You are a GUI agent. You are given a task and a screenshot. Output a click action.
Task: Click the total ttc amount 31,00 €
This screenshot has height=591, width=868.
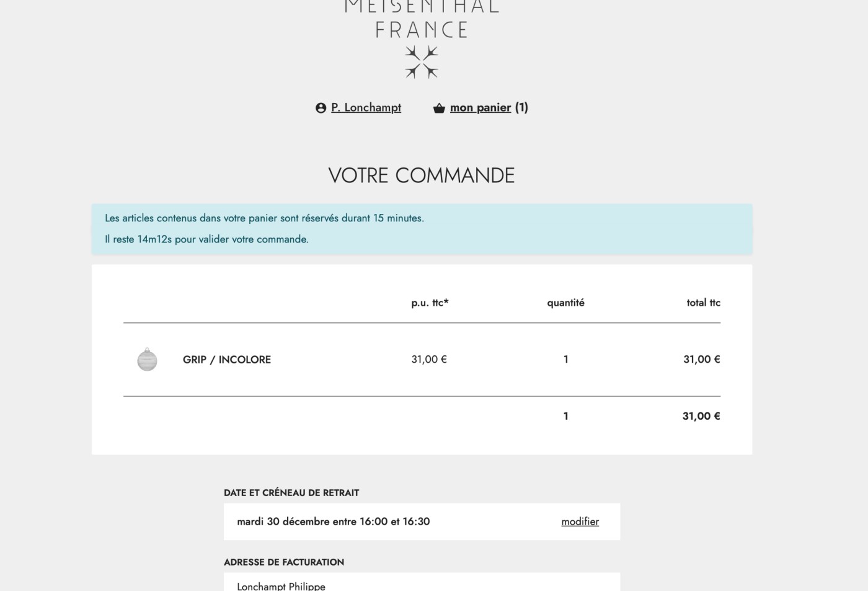point(701,359)
